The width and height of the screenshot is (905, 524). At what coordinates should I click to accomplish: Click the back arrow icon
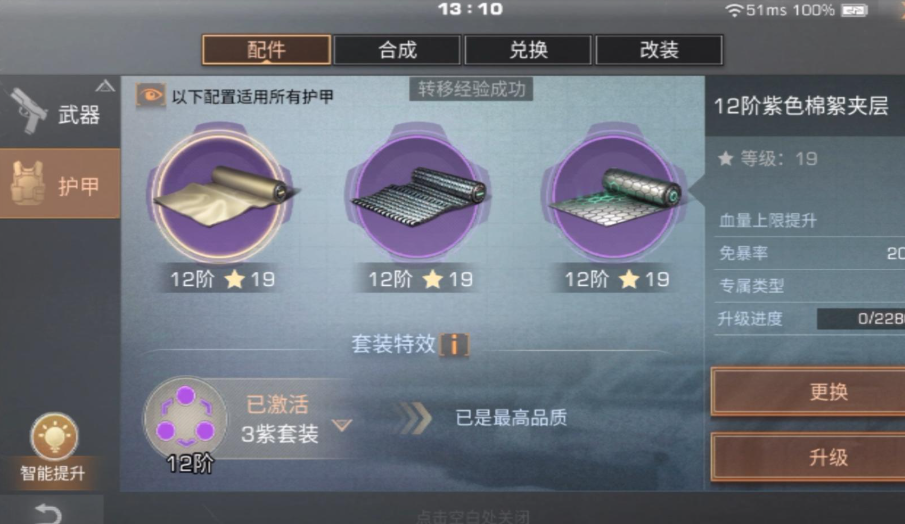click(x=48, y=513)
